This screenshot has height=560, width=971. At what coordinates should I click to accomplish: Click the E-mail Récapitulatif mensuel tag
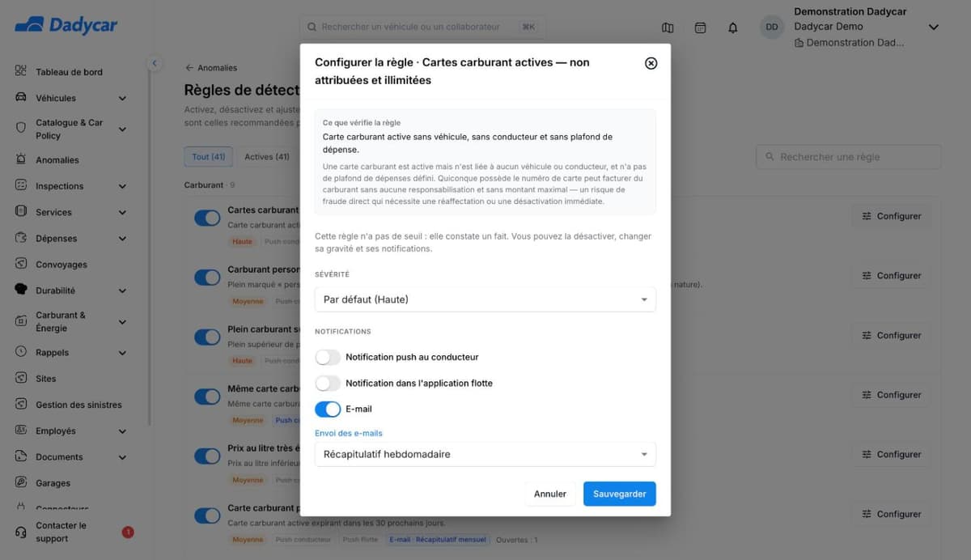click(438, 540)
